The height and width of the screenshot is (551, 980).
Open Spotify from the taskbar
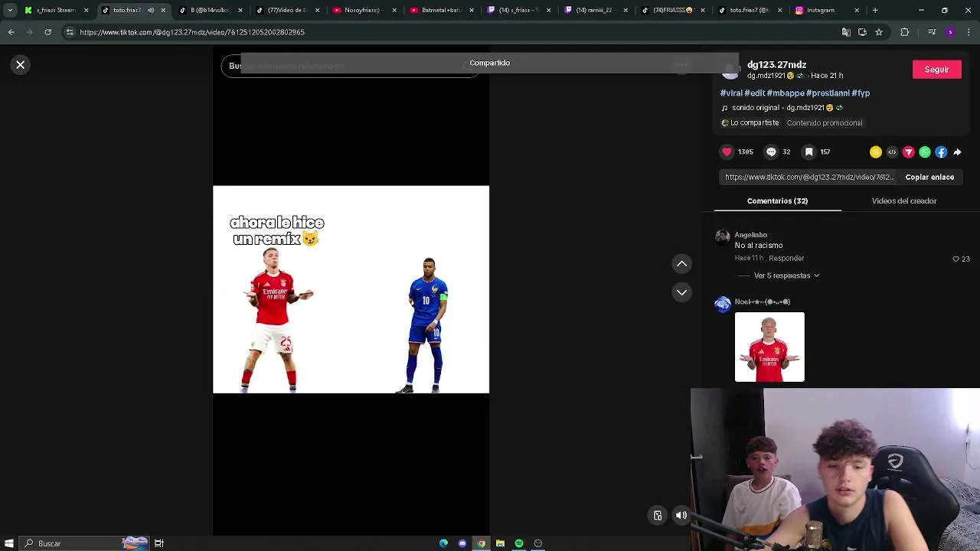pos(519,543)
